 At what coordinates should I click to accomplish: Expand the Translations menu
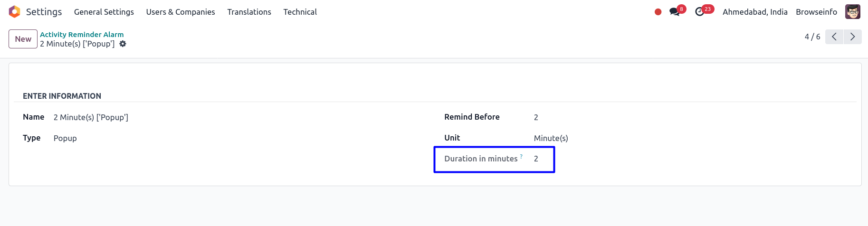coord(249,12)
